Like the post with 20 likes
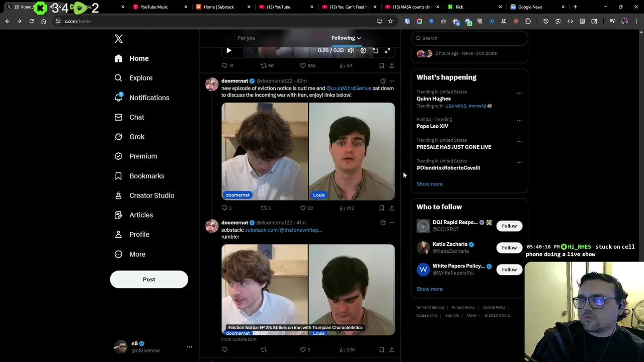This screenshot has height=362, width=644. point(306,208)
